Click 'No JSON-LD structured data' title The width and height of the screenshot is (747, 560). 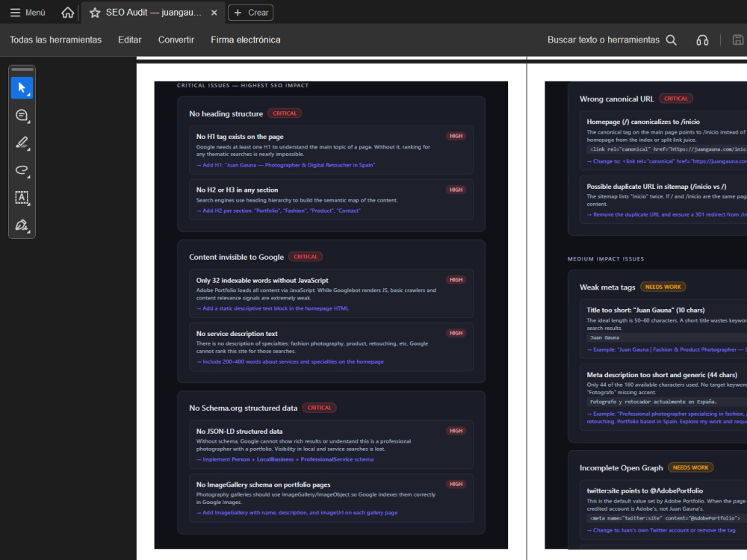tap(239, 432)
